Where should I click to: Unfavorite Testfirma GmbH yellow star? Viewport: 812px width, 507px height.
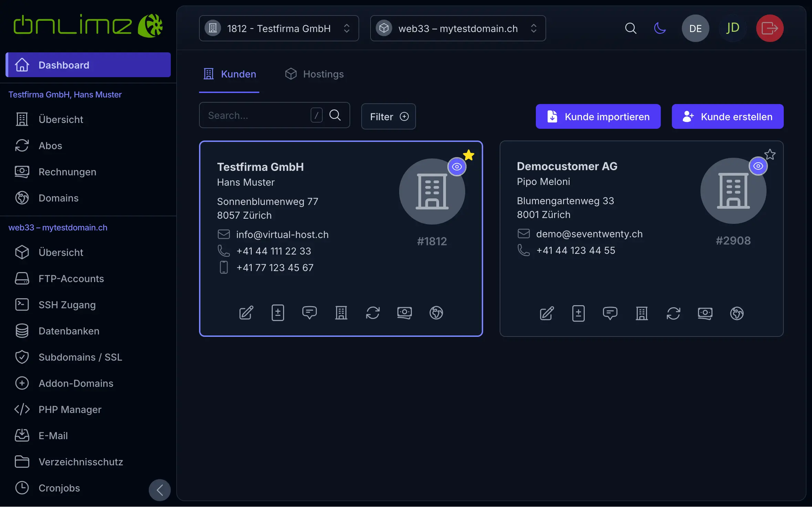[468, 155]
